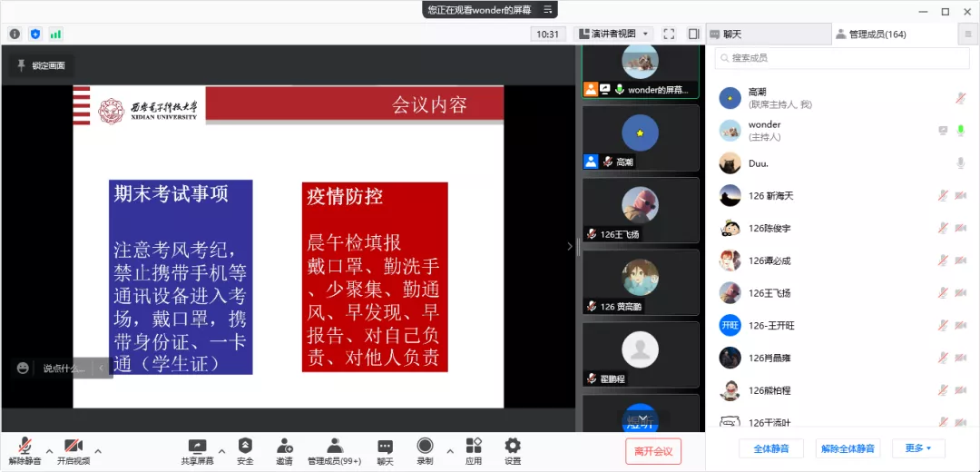Open the 更多 dropdown in member panel
This screenshot has width=980, height=472.
[918, 448]
